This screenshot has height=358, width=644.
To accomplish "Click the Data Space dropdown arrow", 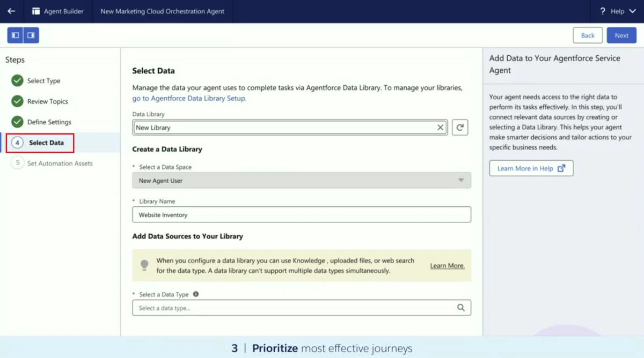I will tap(460, 181).
